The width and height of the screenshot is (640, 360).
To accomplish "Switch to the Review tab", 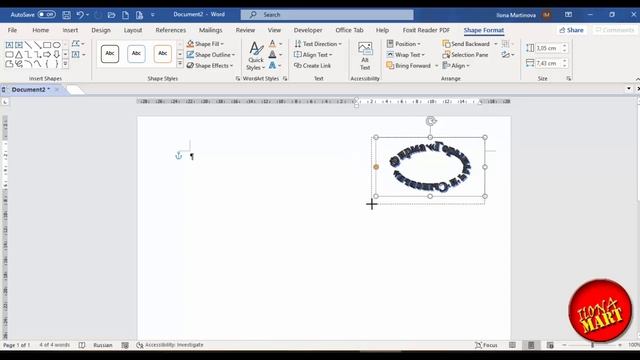I will point(245,30).
